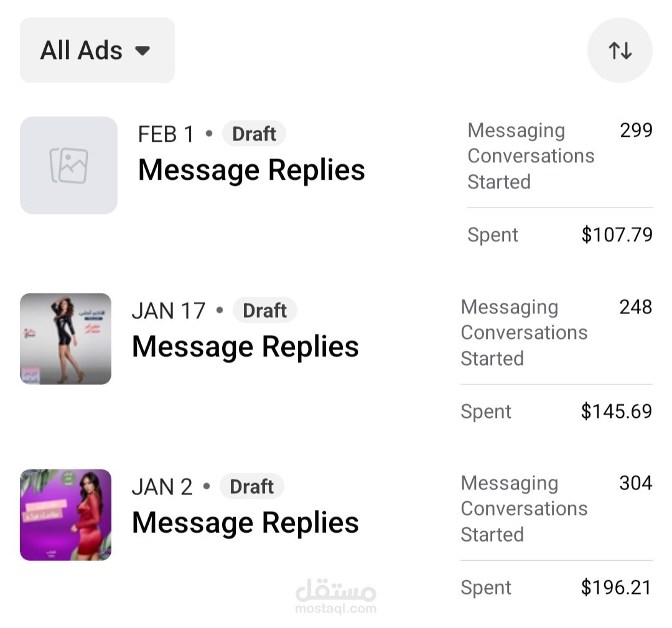The image size is (672, 628).
Task: Click the $145.69 spent amount
Action: pyautogui.click(x=616, y=412)
